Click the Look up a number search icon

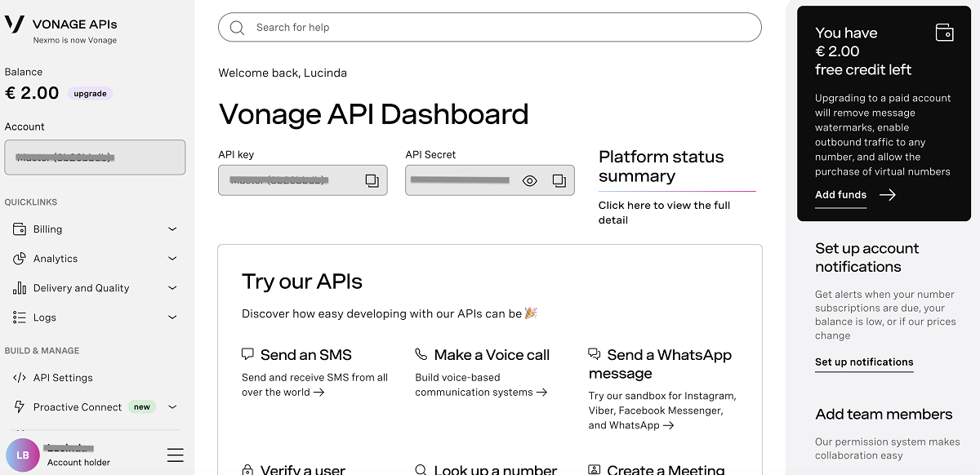coord(421,470)
